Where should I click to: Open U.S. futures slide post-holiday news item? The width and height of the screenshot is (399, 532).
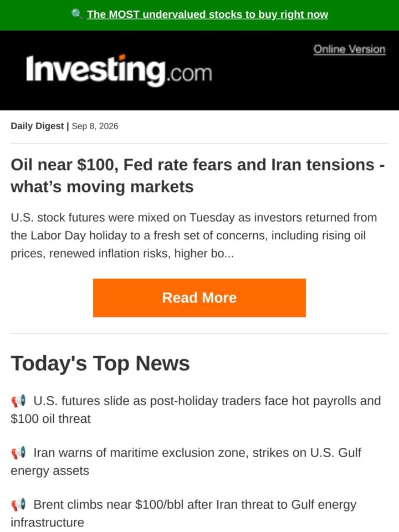196,410
